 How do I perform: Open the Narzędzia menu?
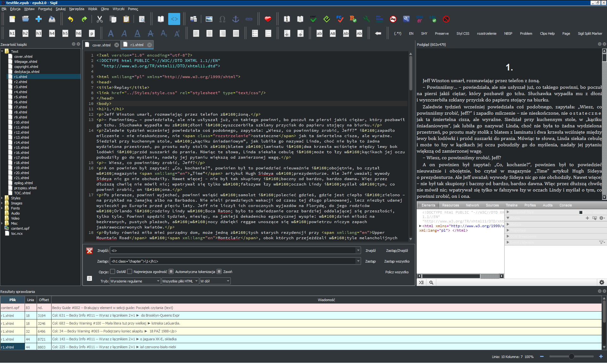point(77,9)
